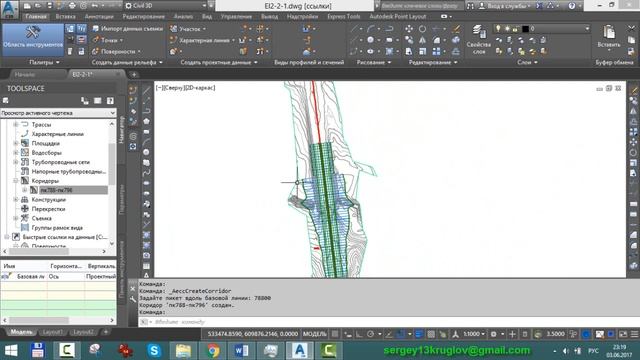This screenshot has width=640, height=360.
Task: Expand the Слои panel
Action: click(x=527, y=62)
